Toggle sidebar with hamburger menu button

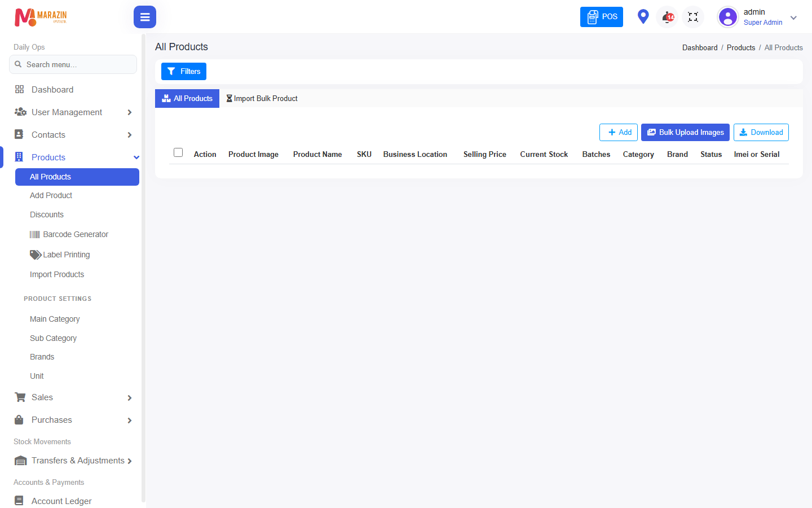pyautogui.click(x=145, y=17)
